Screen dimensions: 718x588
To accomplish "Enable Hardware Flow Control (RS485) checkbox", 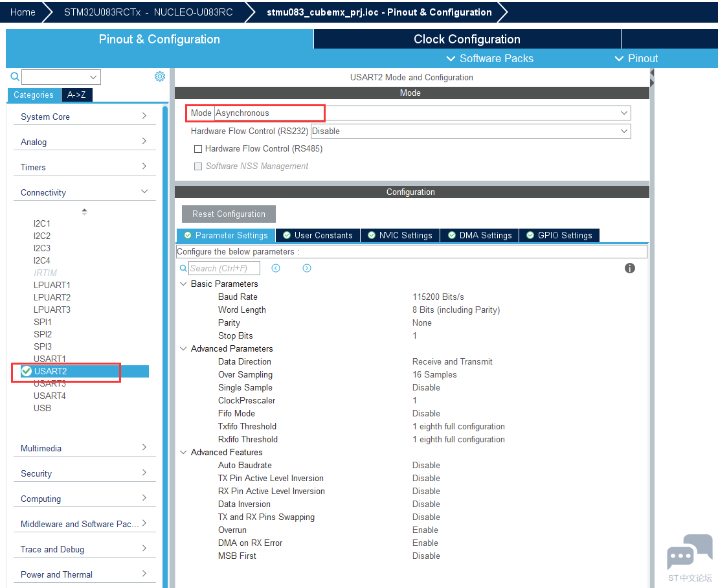I will 198,149.
